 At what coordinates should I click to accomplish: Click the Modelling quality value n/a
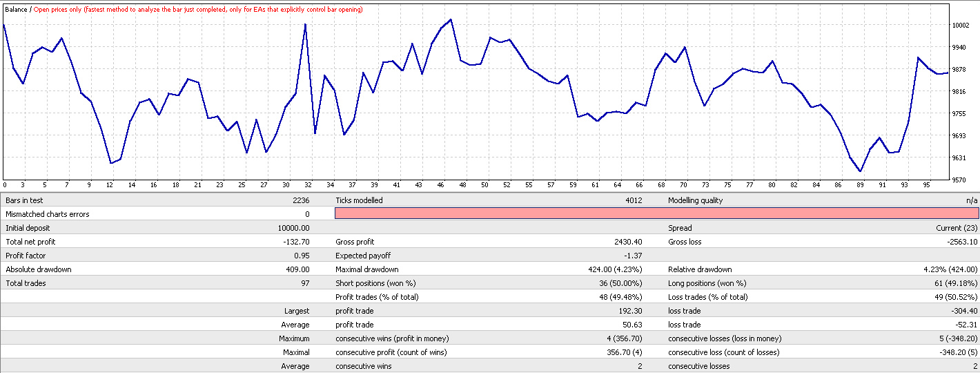[972, 200]
